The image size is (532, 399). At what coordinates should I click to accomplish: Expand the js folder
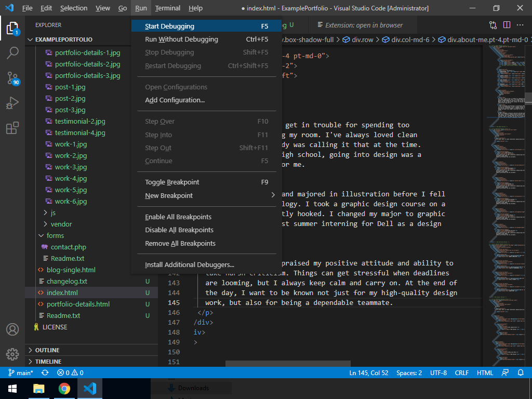[x=52, y=212]
